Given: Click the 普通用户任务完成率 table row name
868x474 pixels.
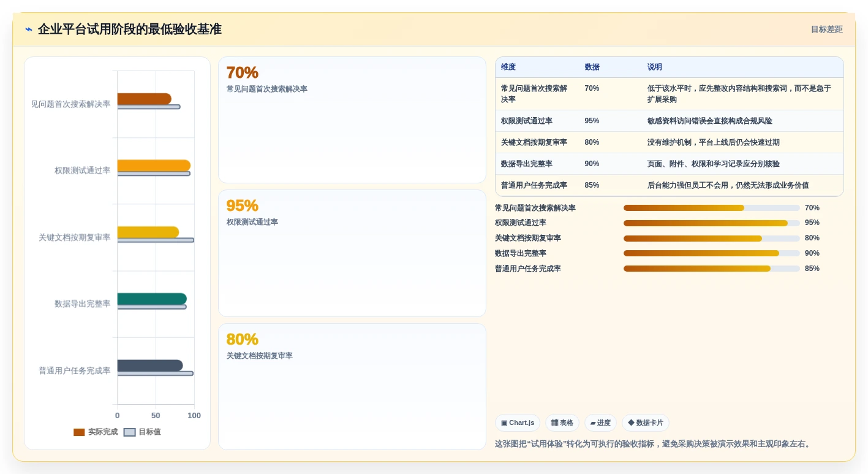Looking at the screenshot, I should 534,185.
